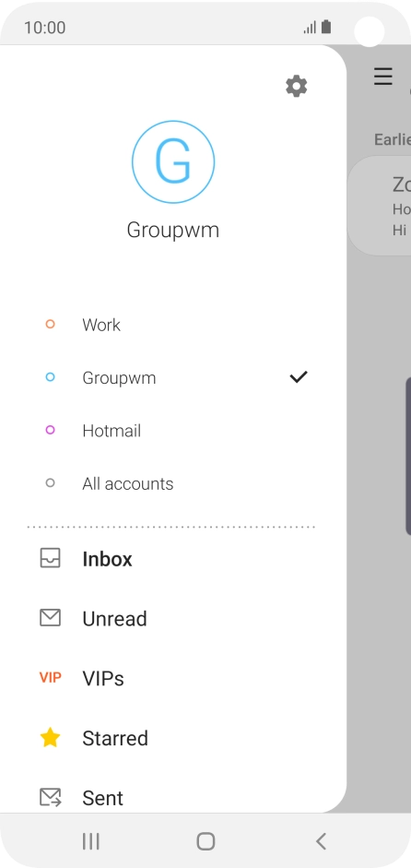411x868 pixels.
Task: Tap the Sent envelope arrow icon
Action: (x=51, y=797)
